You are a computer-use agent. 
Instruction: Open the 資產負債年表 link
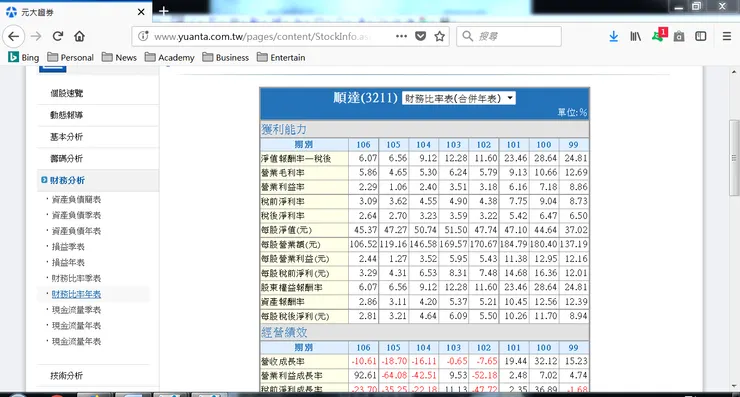pos(76,231)
